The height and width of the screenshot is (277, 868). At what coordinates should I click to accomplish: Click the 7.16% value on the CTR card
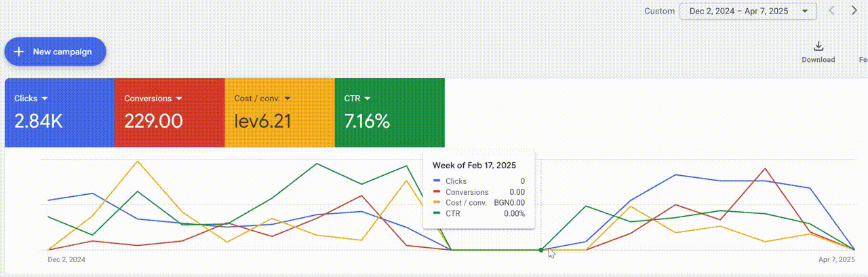pos(367,122)
